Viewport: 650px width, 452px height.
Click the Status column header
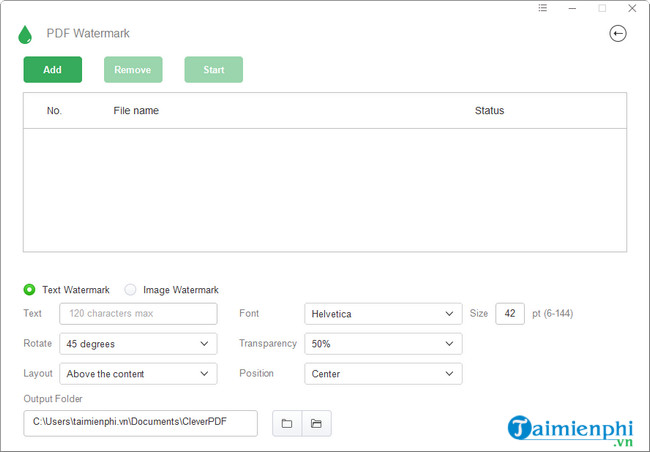tap(489, 111)
